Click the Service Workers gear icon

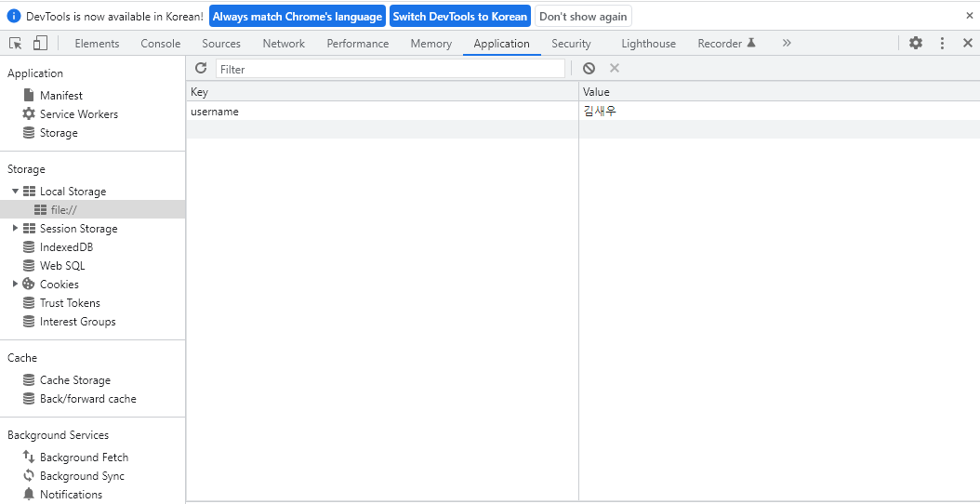(x=29, y=113)
